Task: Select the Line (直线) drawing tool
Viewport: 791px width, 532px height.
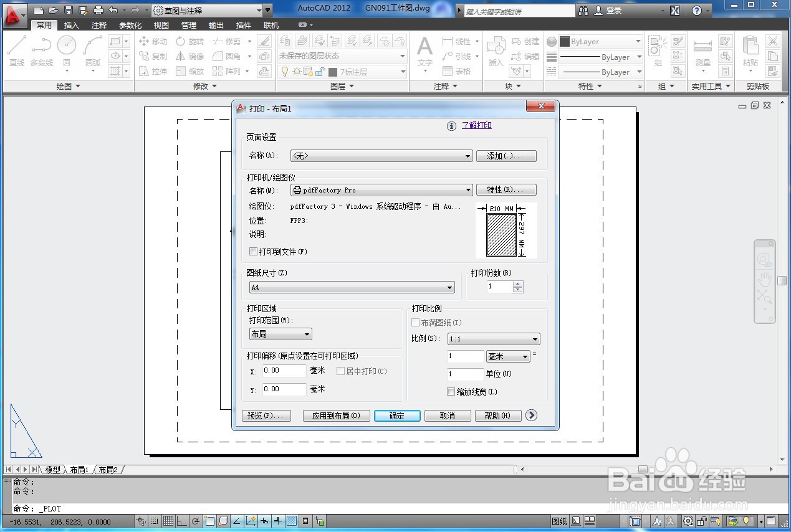Action: pos(17,51)
